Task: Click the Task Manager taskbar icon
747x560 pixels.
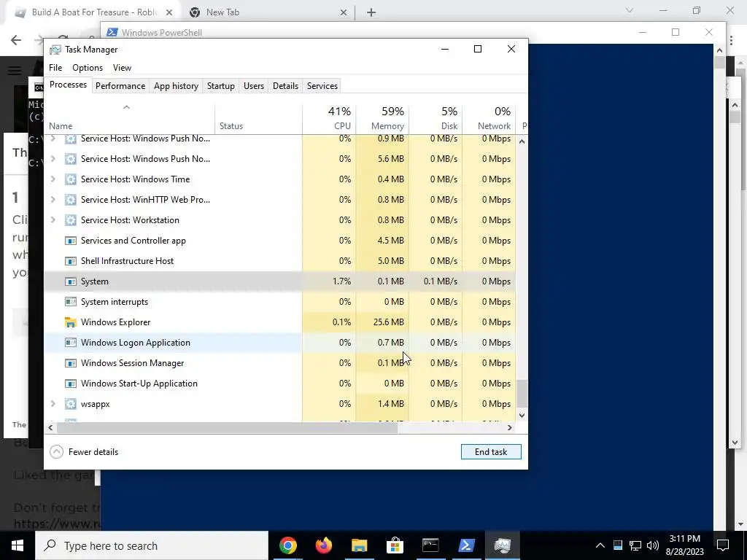Action: click(502, 545)
